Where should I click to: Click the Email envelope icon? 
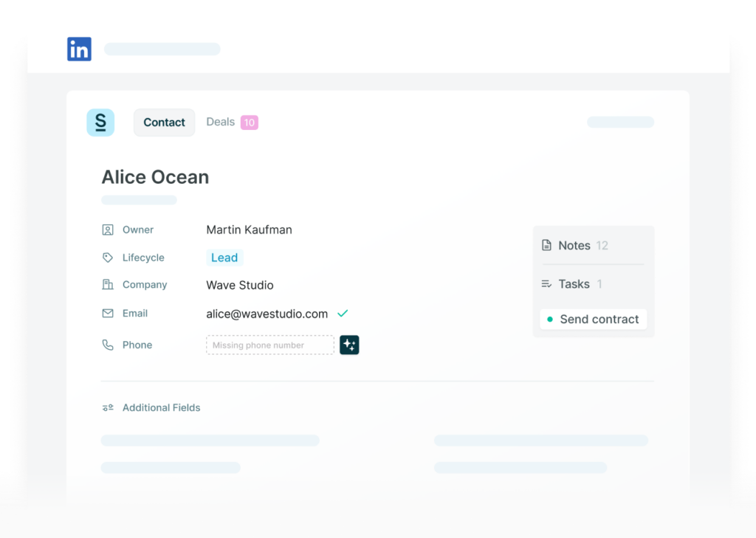108,313
